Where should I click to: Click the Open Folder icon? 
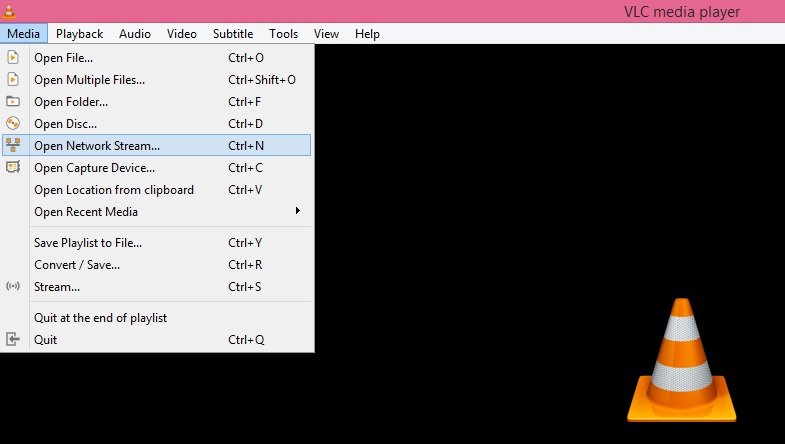click(13, 102)
